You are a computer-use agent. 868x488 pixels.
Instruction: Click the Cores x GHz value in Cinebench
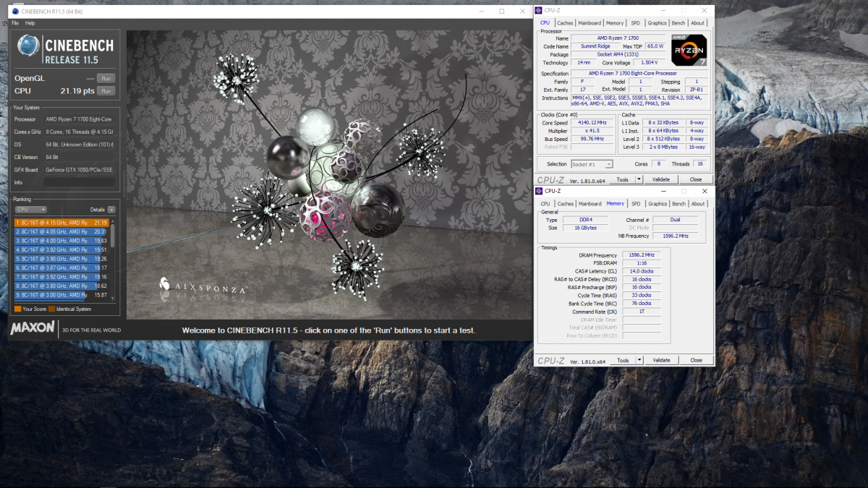80,132
